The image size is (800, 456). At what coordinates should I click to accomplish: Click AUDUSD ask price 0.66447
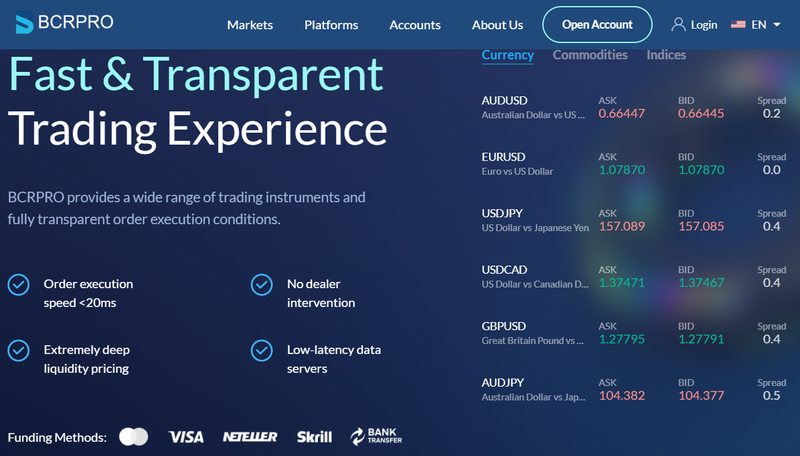click(x=622, y=114)
